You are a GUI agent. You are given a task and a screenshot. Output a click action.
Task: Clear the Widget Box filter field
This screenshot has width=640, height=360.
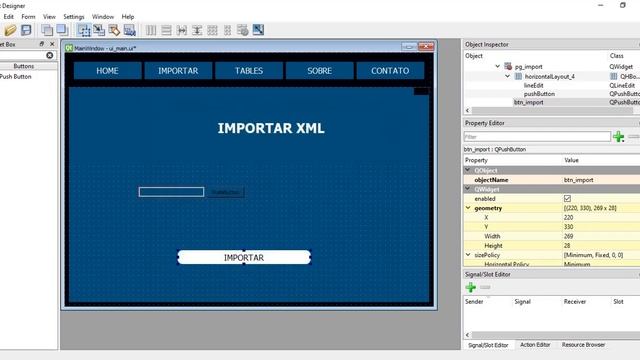[x=49, y=55]
